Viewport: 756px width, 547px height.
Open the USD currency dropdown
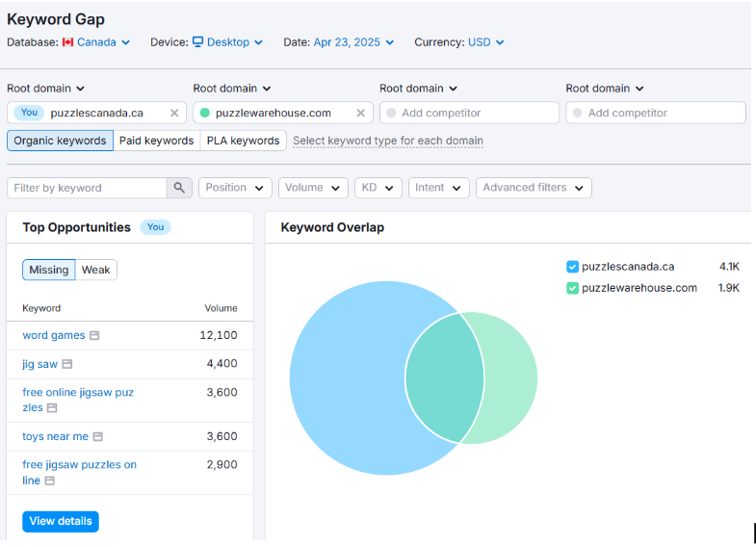click(485, 42)
